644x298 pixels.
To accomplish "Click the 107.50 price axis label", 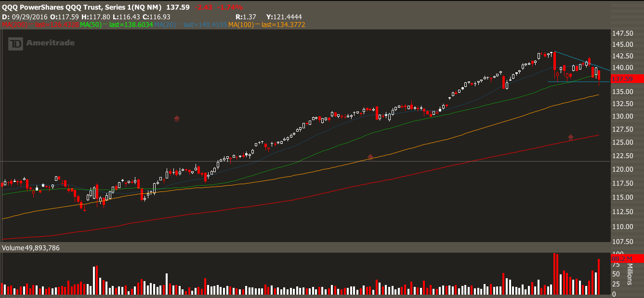I will (623, 242).
